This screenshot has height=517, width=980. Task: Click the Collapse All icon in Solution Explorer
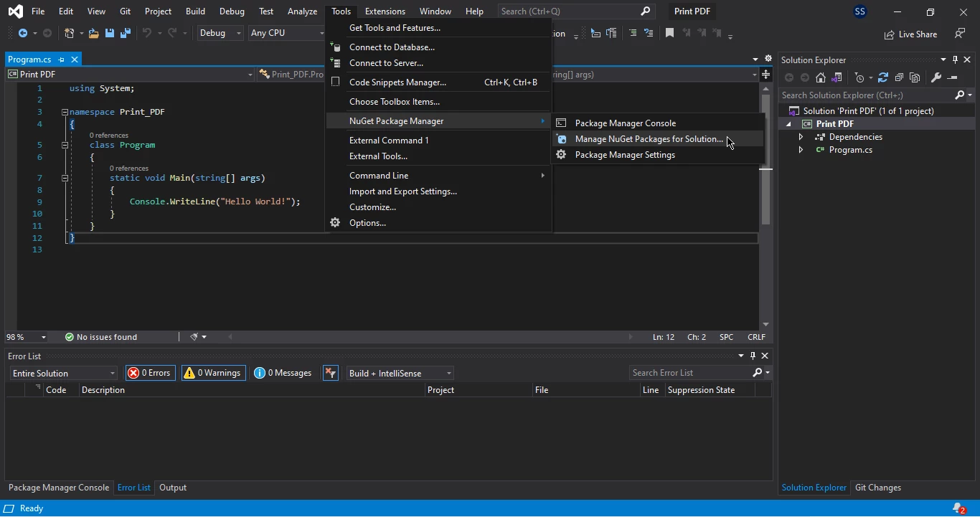tap(899, 77)
